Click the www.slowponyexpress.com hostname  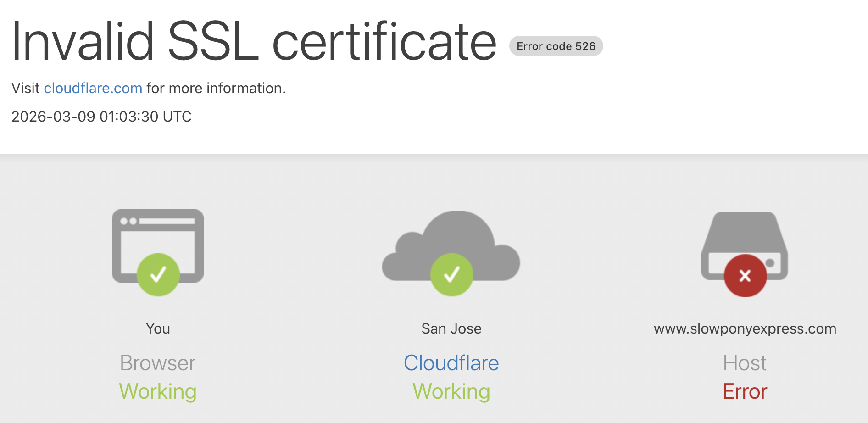pyautogui.click(x=745, y=328)
